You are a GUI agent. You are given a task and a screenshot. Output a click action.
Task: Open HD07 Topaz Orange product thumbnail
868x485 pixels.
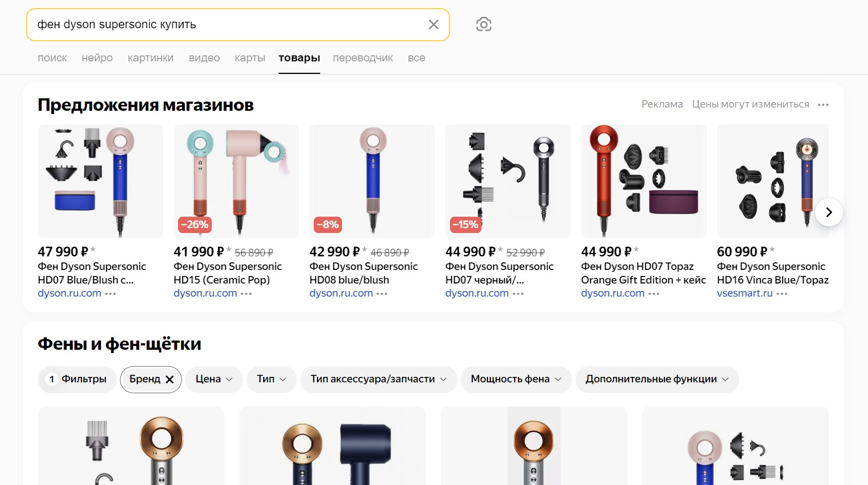click(644, 181)
